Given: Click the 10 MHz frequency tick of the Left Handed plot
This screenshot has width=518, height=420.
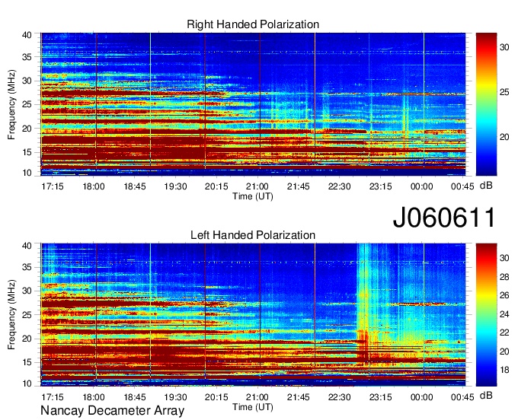Looking at the screenshot, I should pyautogui.click(x=27, y=383).
